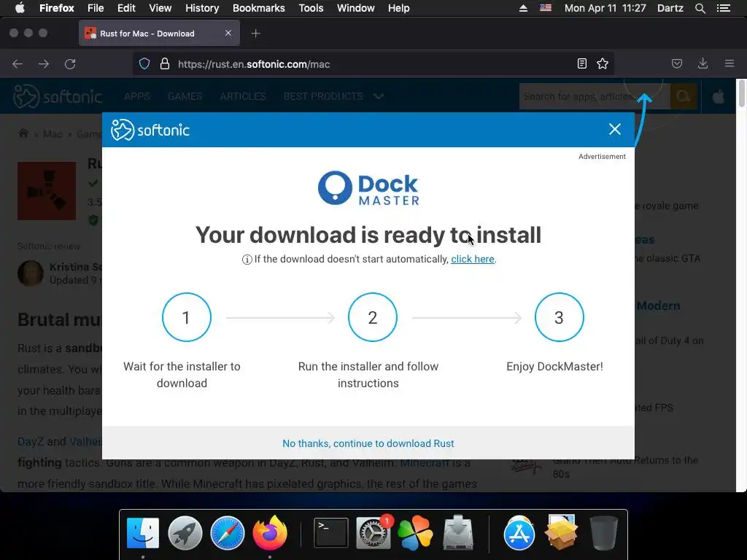The width and height of the screenshot is (747, 560).
Task: Click the Rust game thumbnail image
Action: click(47, 191)
